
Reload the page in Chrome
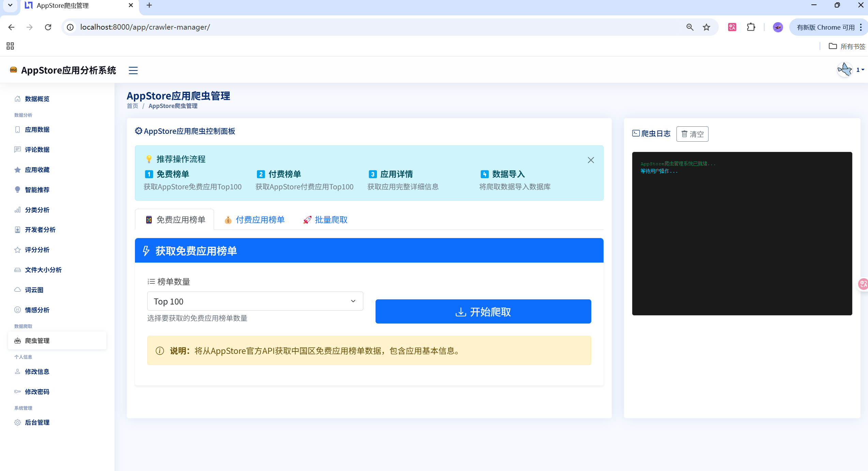point(48,27)
